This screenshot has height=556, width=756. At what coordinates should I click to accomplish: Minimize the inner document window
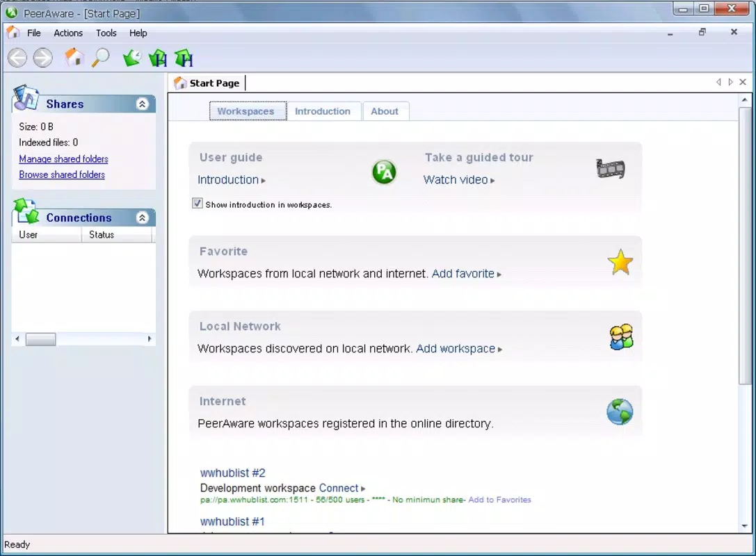pos(670,33)
